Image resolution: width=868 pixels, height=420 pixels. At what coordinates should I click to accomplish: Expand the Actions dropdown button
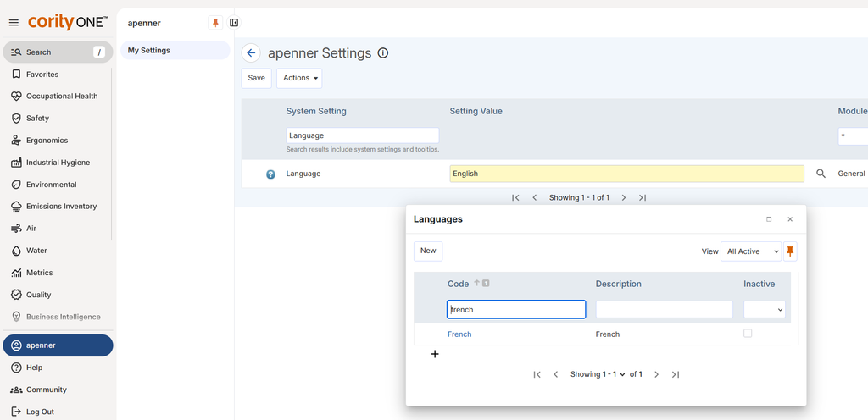299,78
